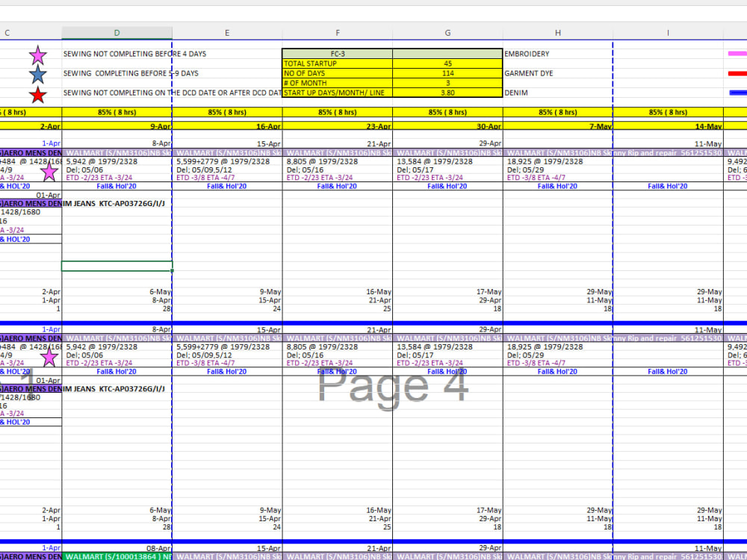The width and height of the screenshot is (747, 560).
Task: Select column F by its header
Action: click(338, 33)
